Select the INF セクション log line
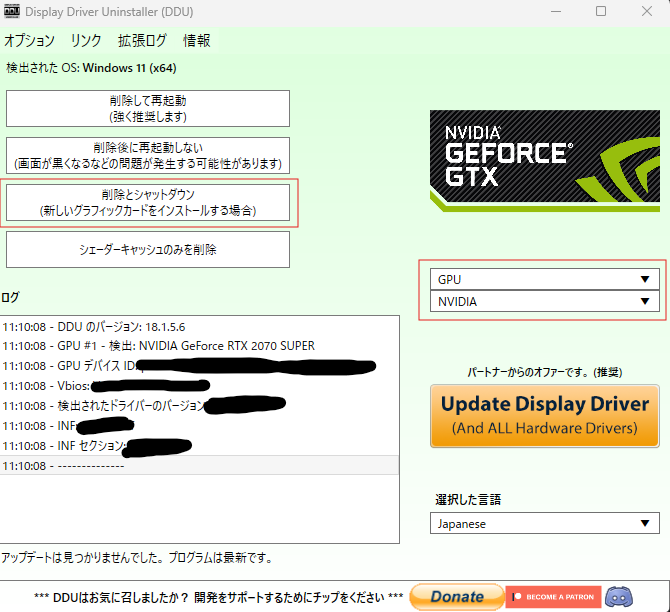Viewport: 670px width, 612px height. click(199, 446)
